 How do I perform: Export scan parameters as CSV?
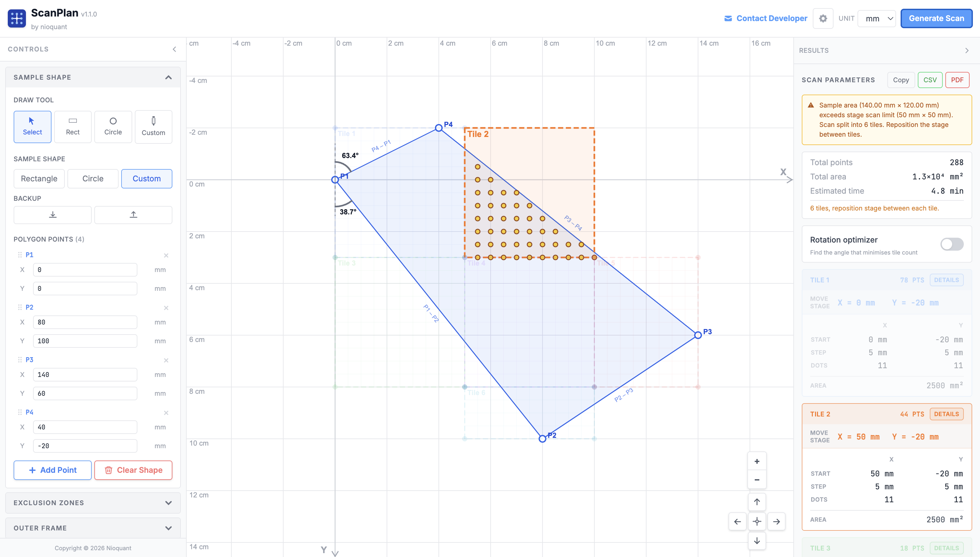[x=930, y=80]
